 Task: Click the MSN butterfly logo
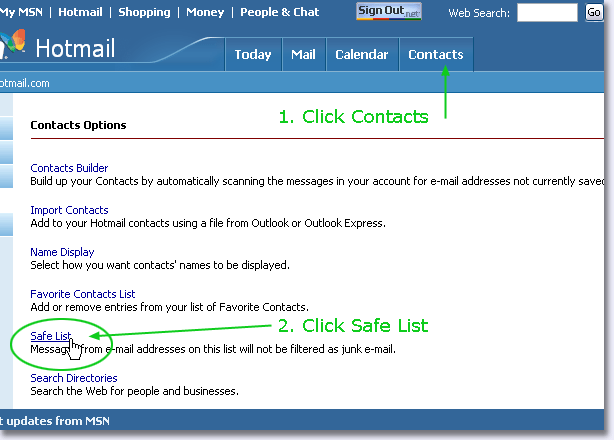point(13,42)
